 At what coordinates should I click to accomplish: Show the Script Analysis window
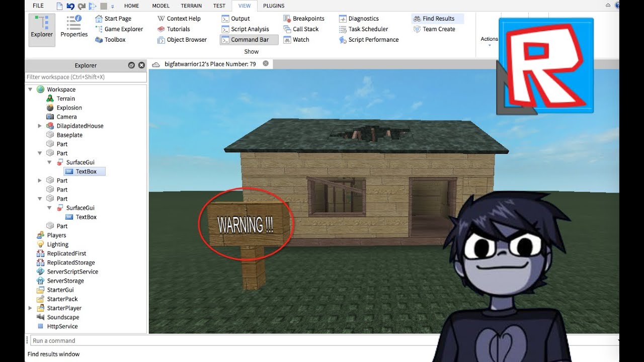tap(246, 29)
